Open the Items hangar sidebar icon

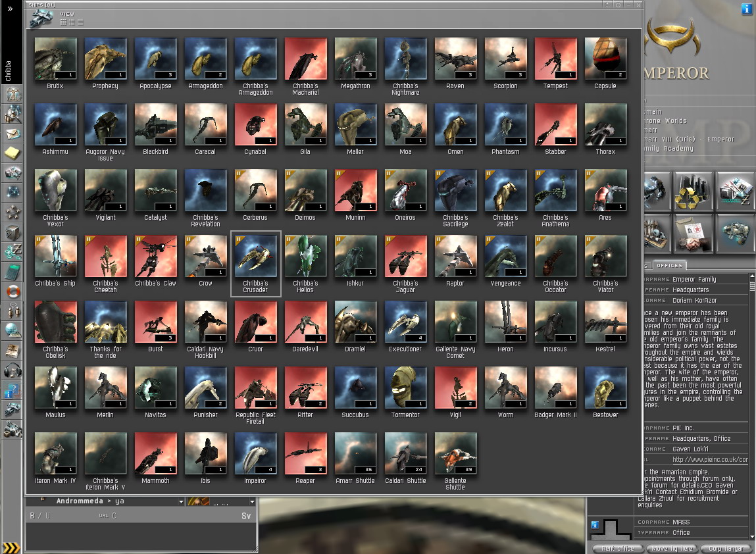[13, 429]
